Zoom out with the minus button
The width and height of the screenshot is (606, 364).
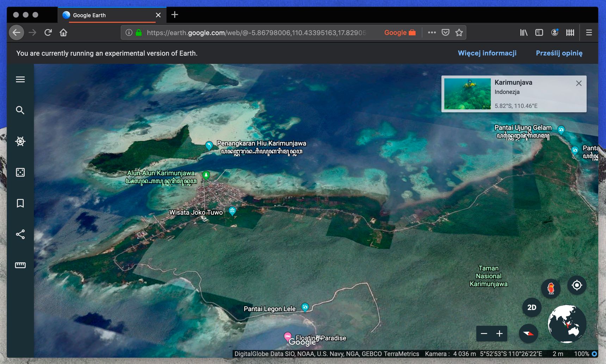coord(484,334)
